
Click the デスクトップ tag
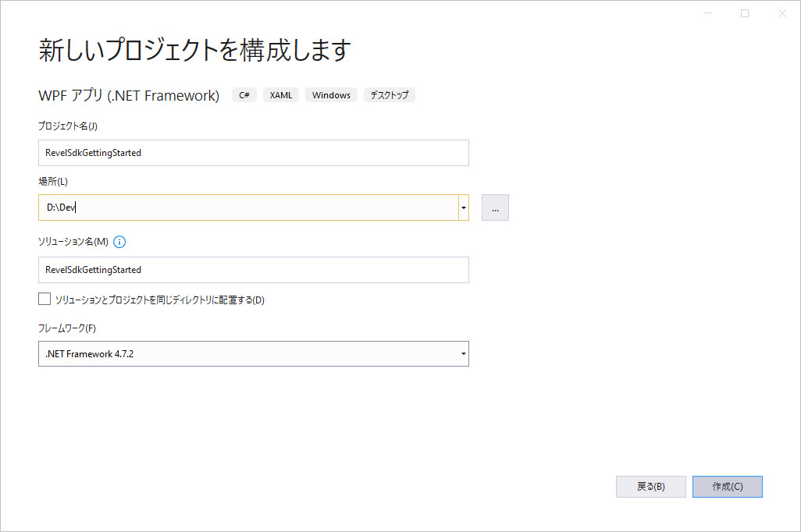point(390,95)
